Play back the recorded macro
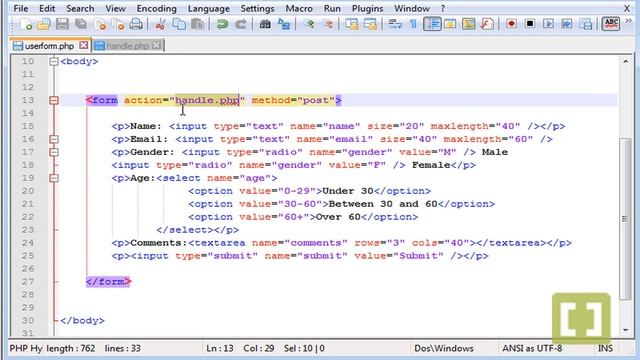Image resolution: width=640 pixels, height=360 pixels. [548, 24]
